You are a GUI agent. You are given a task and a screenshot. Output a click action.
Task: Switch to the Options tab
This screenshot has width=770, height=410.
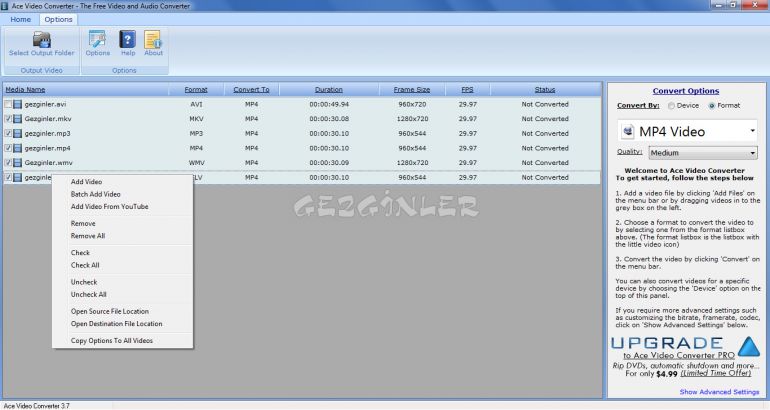click(x=58, y=19)
